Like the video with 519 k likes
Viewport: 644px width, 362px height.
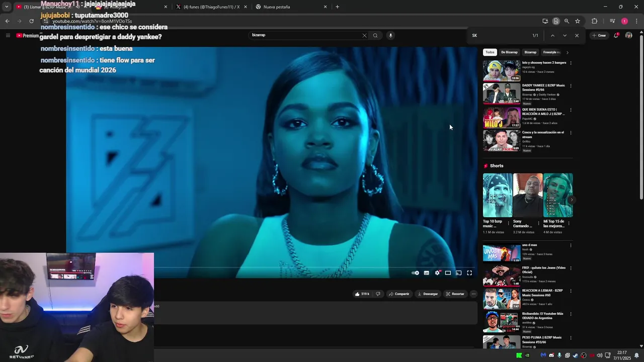pos(362,294)
